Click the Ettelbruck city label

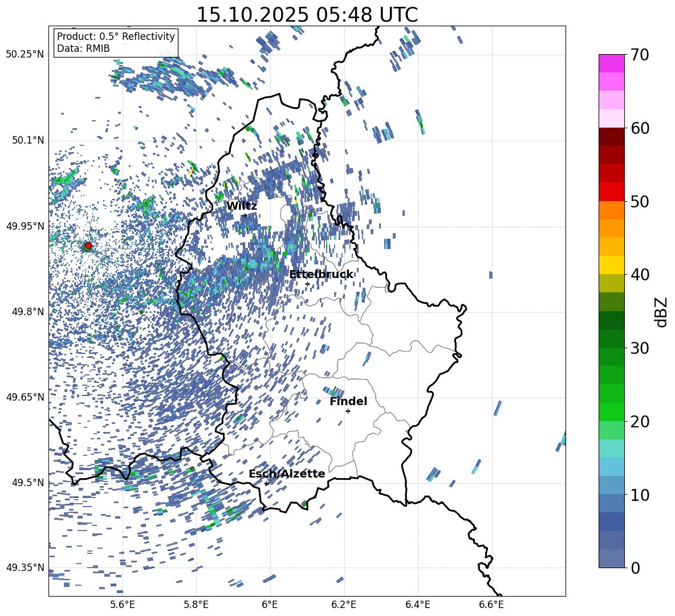(x=321, y=275)
